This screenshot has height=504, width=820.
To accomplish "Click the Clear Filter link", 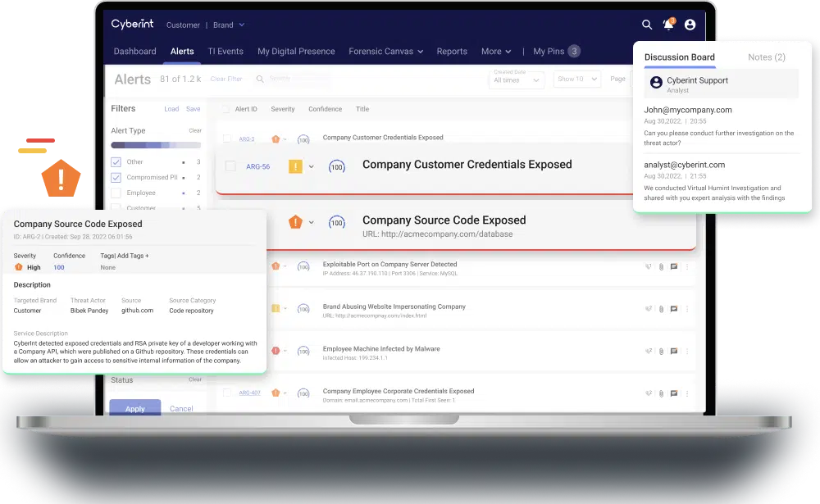I will click(226, 79).
